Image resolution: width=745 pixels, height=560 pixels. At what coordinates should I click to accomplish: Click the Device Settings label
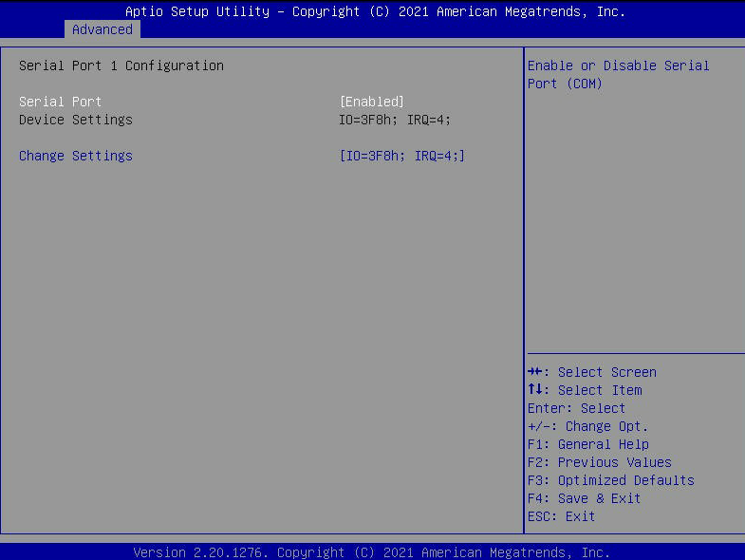76,120
